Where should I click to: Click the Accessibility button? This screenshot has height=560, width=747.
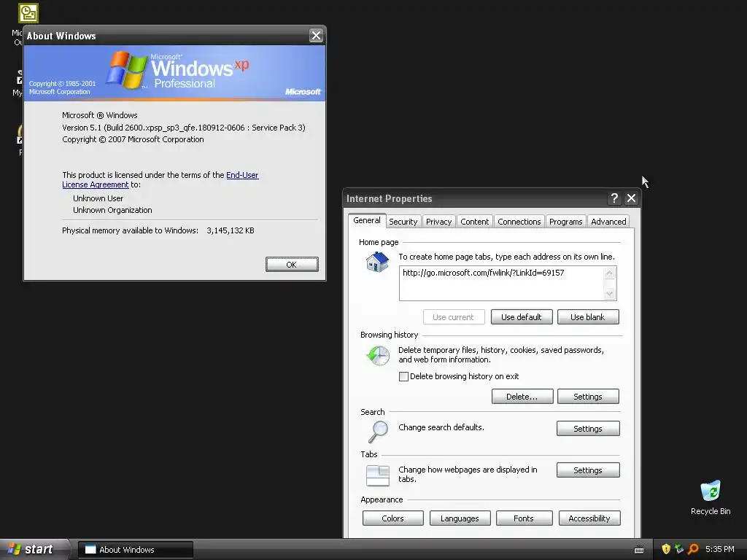589,518
